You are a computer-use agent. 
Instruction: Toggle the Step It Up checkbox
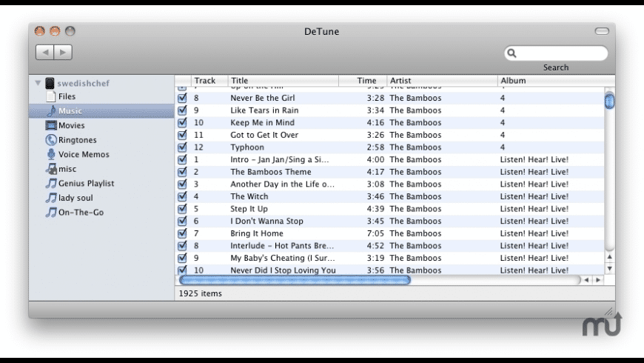click(x=182, y=209)
